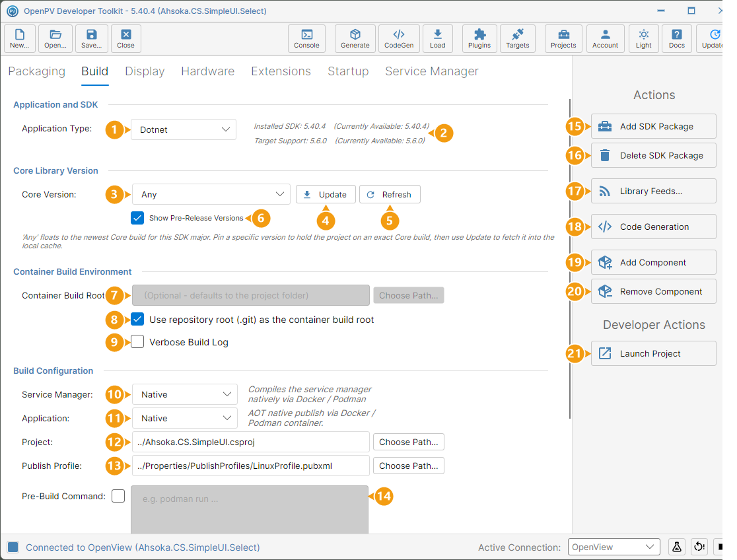Click the Publish Profile path field
This screenshot has height=560, width=737.
click(250, 466)
